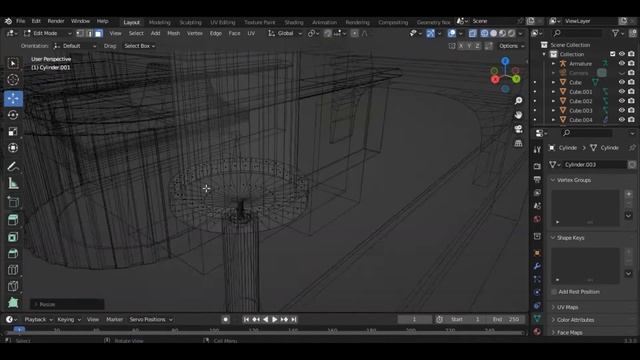640x360 pixels.
Task: Switch to the Modeling workspace tab
Action: click(x=160, y=22)
